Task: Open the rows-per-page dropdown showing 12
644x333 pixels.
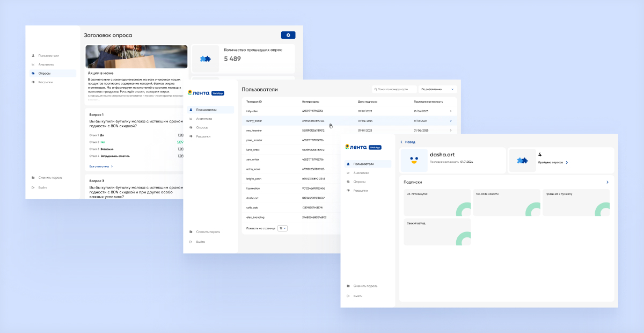Action: click(282, 228)
